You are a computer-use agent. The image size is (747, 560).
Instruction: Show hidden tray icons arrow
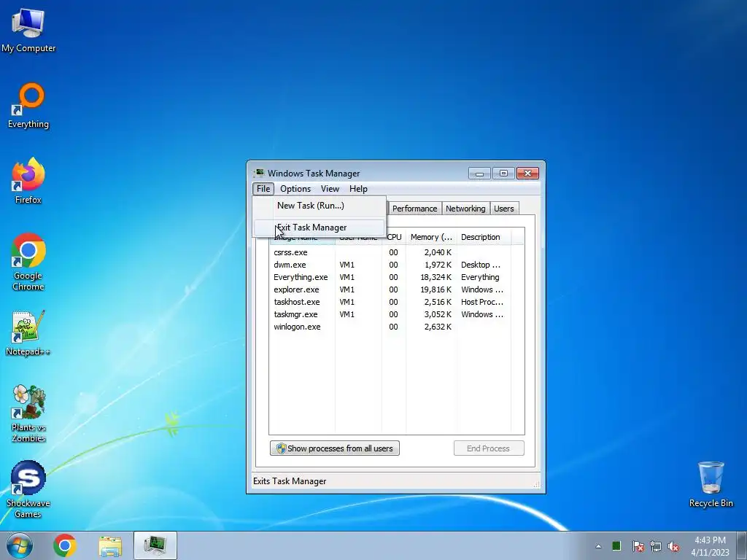[598, 546]
